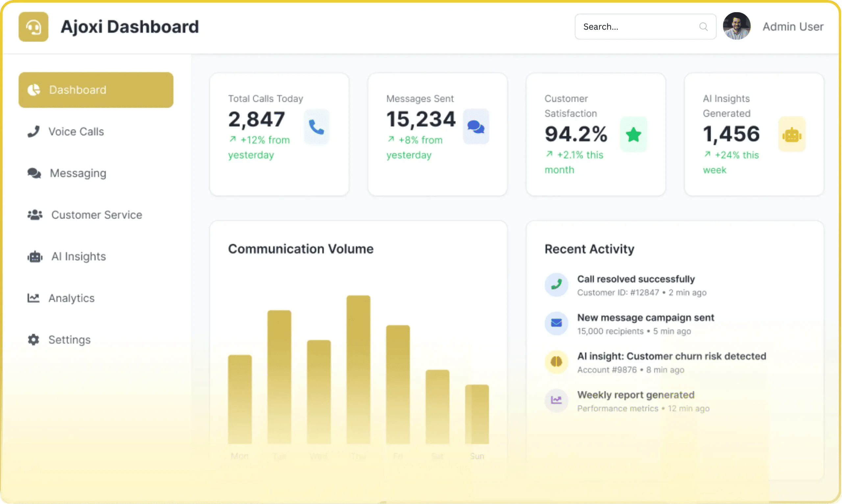Click the Customer Satisfaction label
Image resolution: width=842 pixels, height=504 pixels.
[x=571, y=106]
